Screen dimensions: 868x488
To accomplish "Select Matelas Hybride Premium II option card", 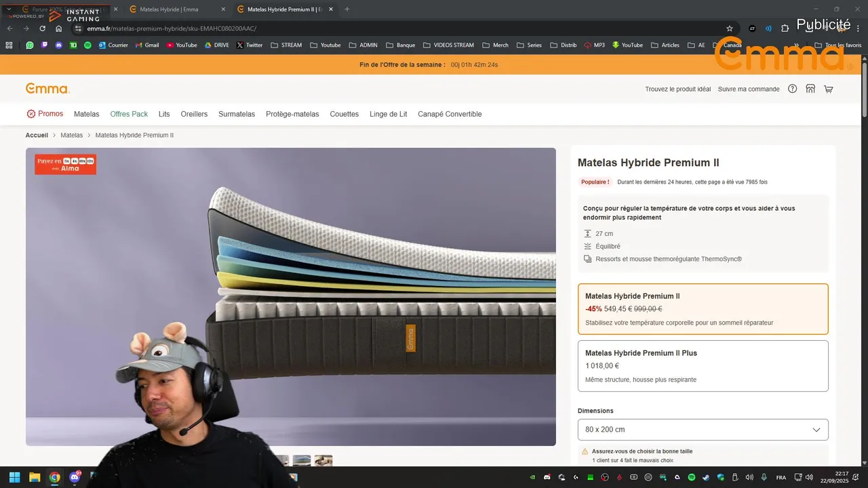I will (x=703, y=309).
